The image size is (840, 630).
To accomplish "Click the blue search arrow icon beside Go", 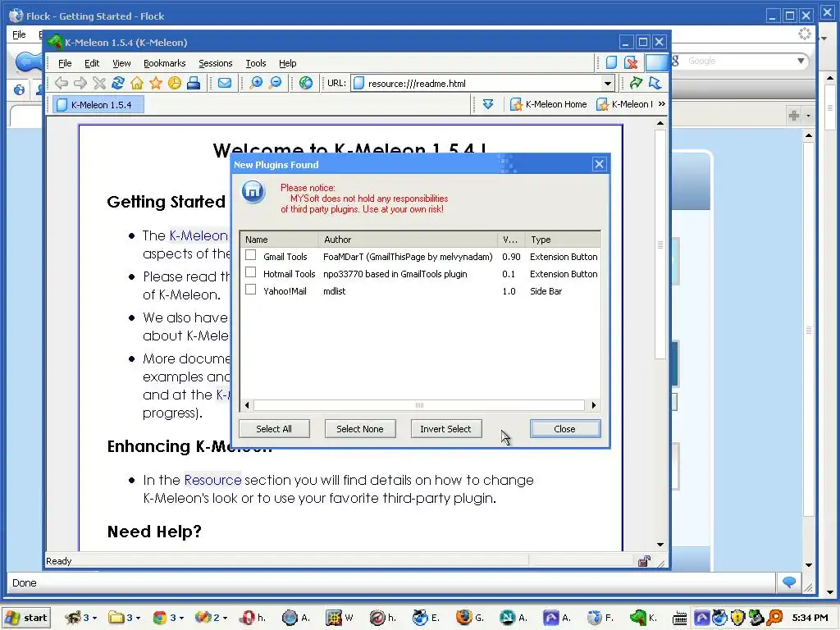I will tap(655, 83).
